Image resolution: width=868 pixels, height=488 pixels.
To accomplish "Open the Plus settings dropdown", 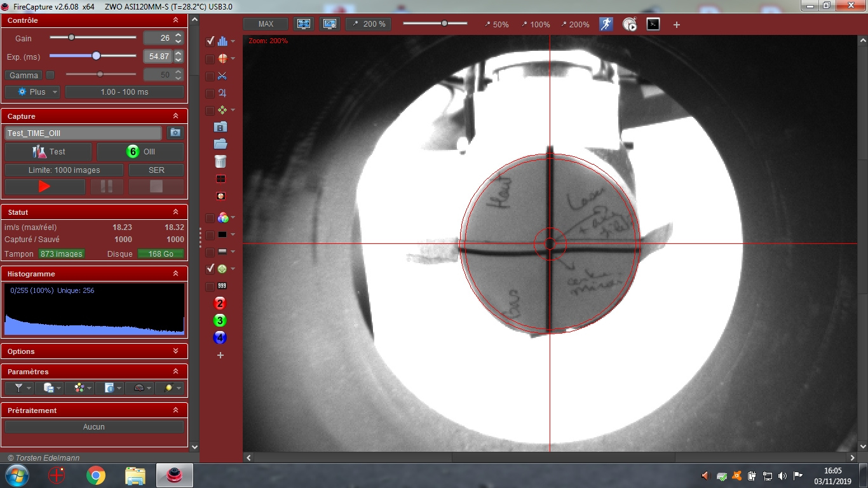I will tap(32, 92).
